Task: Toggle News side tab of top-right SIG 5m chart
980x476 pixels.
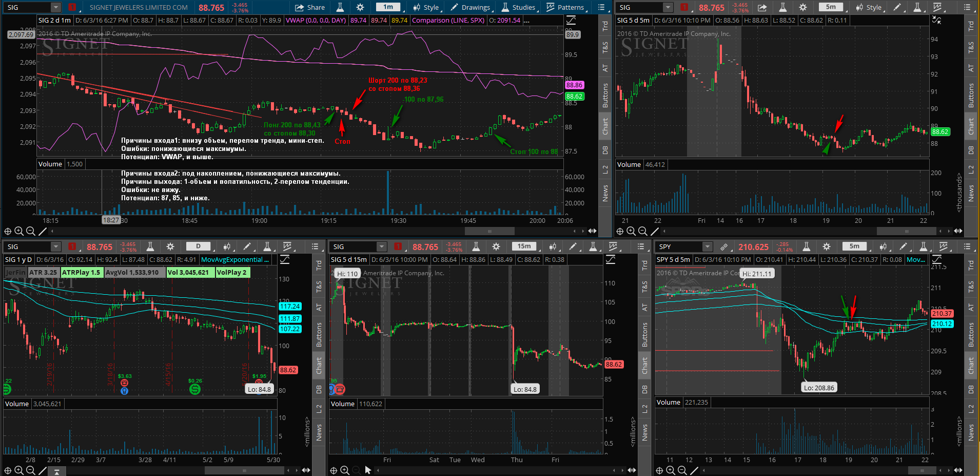Action: 971,194
